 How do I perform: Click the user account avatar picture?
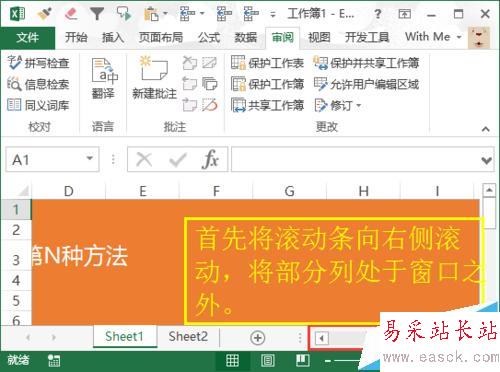[479, 38]
